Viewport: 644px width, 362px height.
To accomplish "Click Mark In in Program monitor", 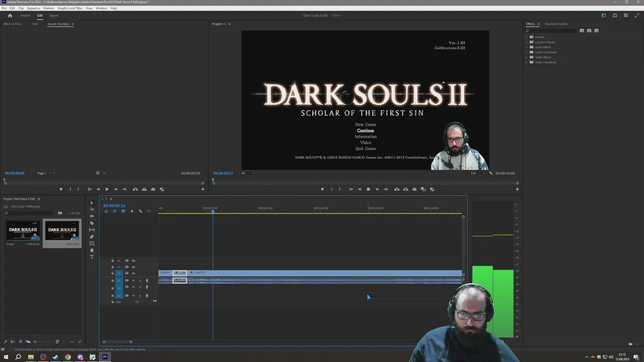I will 331,189.
